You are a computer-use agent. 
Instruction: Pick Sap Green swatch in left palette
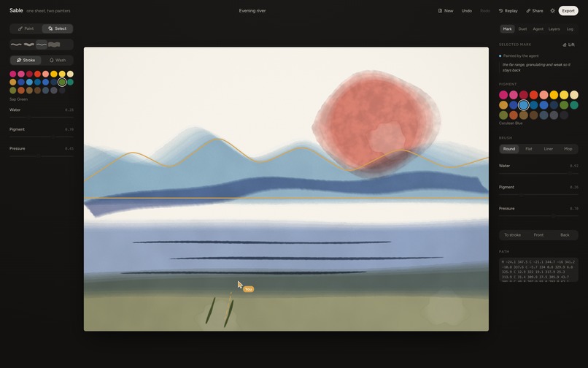(62, 83)
